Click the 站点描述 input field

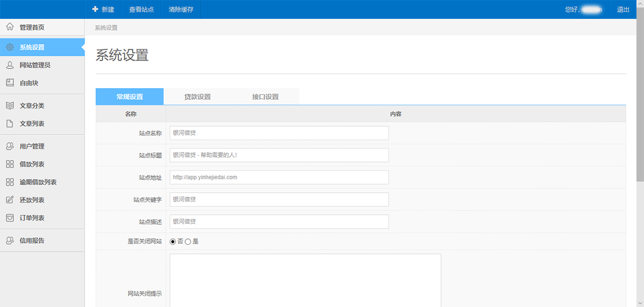click(279, 221)
